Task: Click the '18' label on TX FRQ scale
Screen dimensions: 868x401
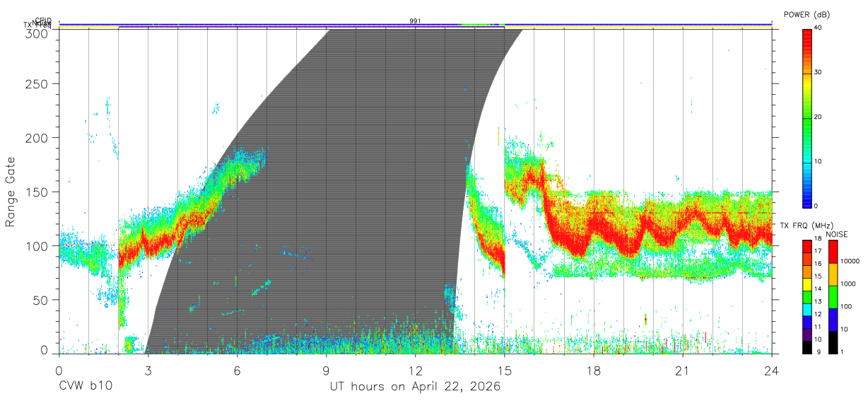Action: pyautogui.click(x=819, y=238)
